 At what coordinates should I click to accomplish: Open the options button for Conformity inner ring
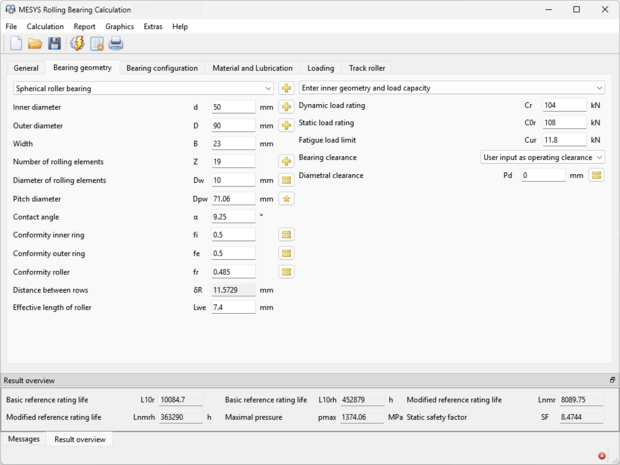tap(286, 235)
